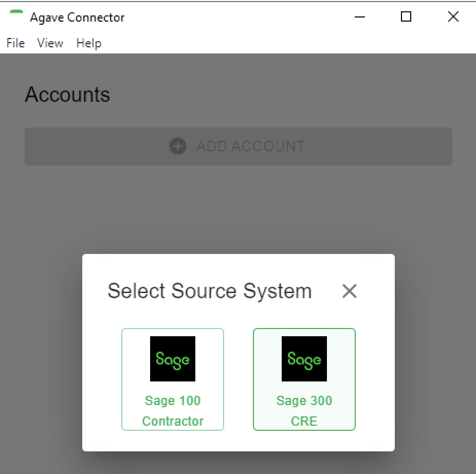476x474 pixels.
Task: Click the dimmed ADD ACCOUNT button
Action: pyautogui.click(x=239, y=147)
